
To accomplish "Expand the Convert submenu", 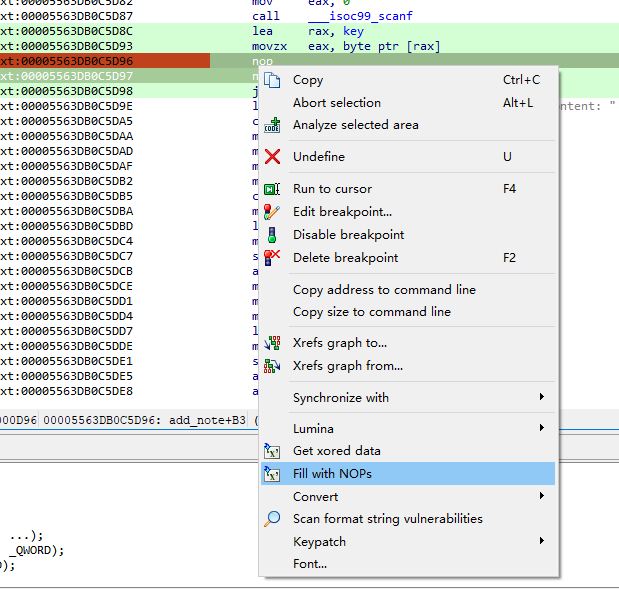I will click(x=408, y=497).
